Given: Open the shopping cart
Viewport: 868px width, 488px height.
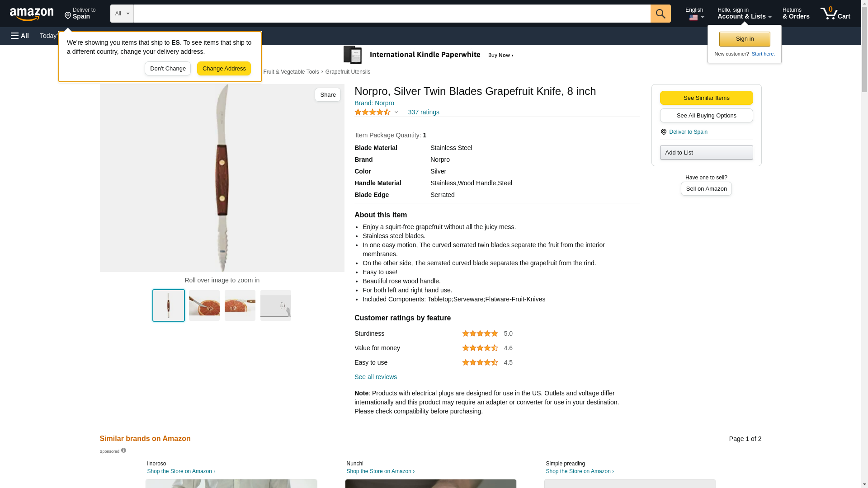Looking at the screenshot, I should (x=835, y=14).
